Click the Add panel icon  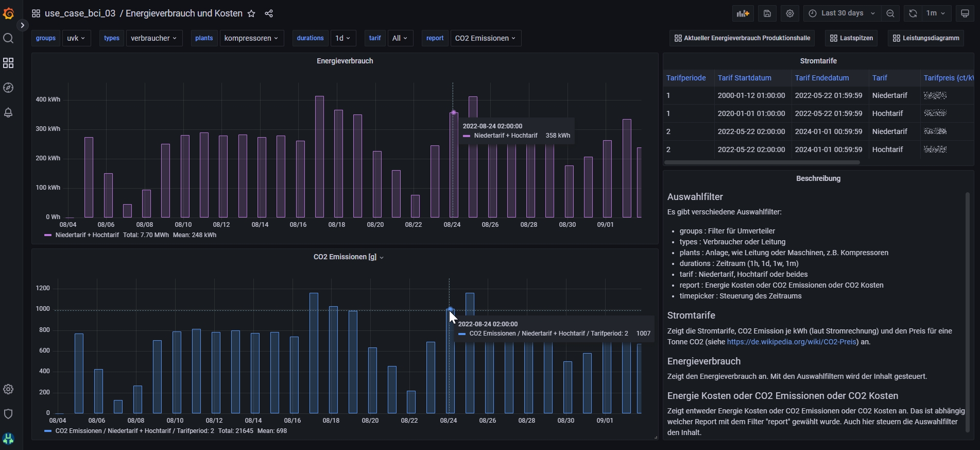coord(743,13)
